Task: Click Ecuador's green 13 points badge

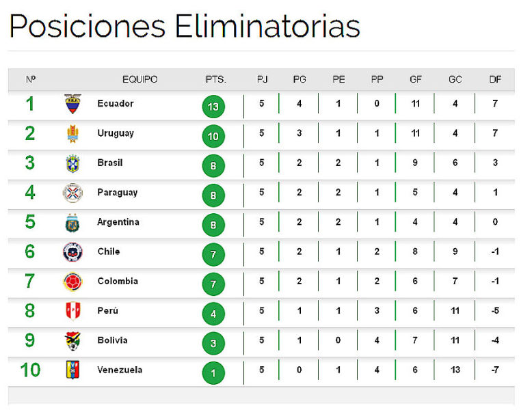Action: coord(213,107)
